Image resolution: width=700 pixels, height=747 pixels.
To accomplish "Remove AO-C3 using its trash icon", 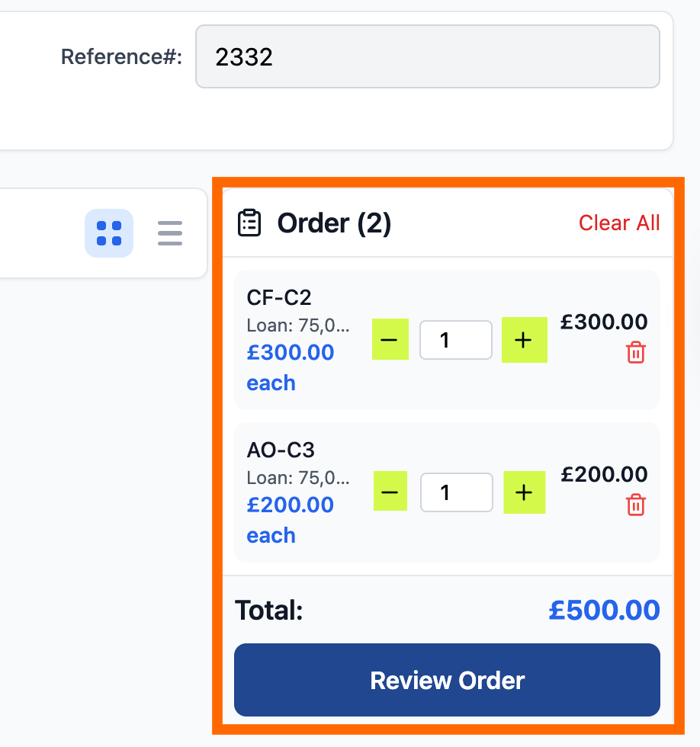I will coord(636,505).
